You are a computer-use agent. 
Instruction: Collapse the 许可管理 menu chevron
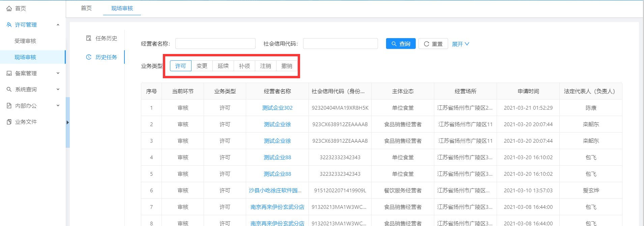pos(58,25)
